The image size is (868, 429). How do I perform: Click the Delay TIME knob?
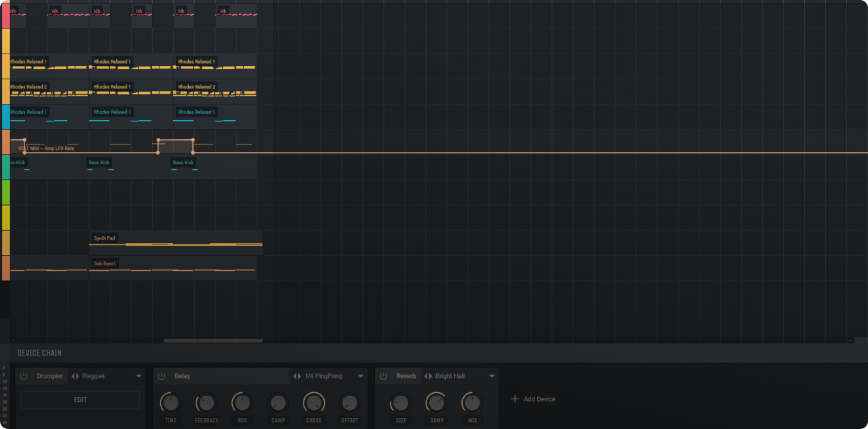(170, 403)
